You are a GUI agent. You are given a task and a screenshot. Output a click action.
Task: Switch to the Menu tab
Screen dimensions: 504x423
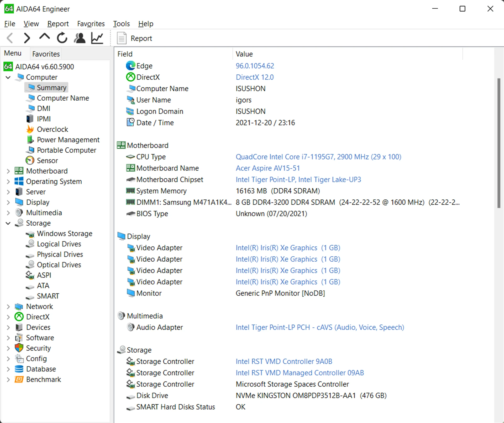click(x=13, y=53)
